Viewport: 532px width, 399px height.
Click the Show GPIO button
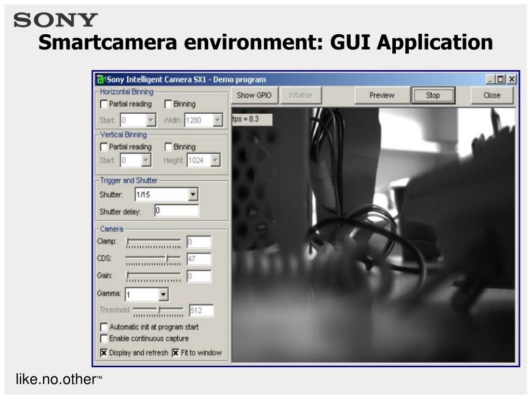(x=254, y=96)
